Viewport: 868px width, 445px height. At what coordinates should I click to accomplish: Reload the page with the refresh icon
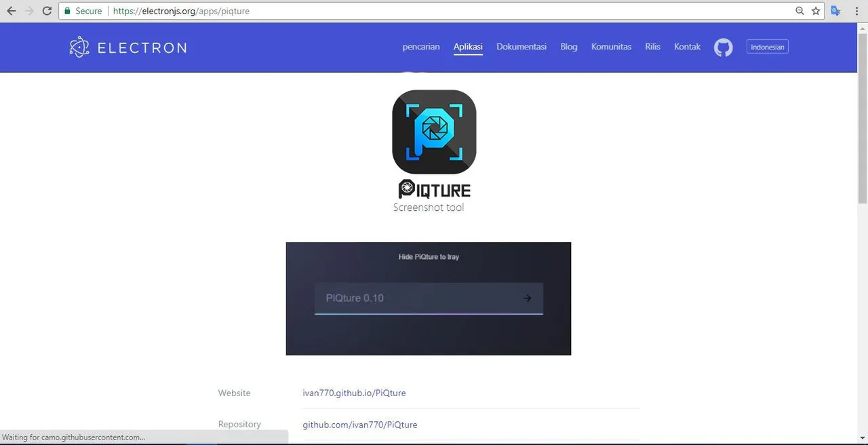pyautogui.click(x=47, y=11)
